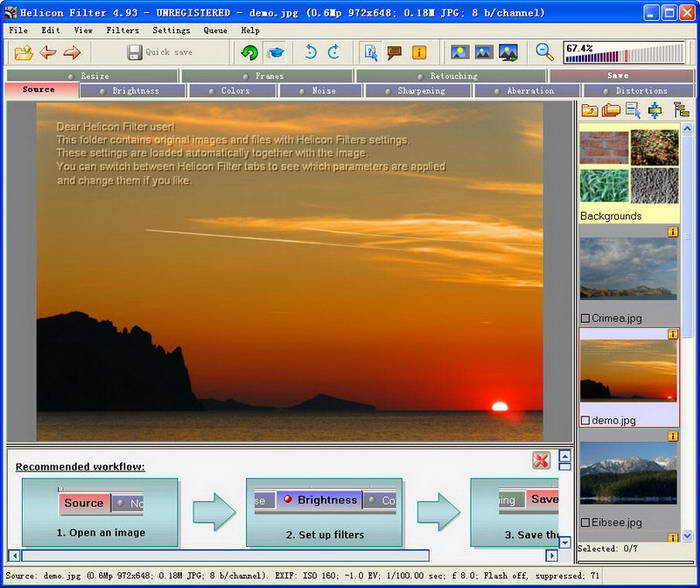Click the '2. Set up filters' workflow step

[x=325, y=513]
